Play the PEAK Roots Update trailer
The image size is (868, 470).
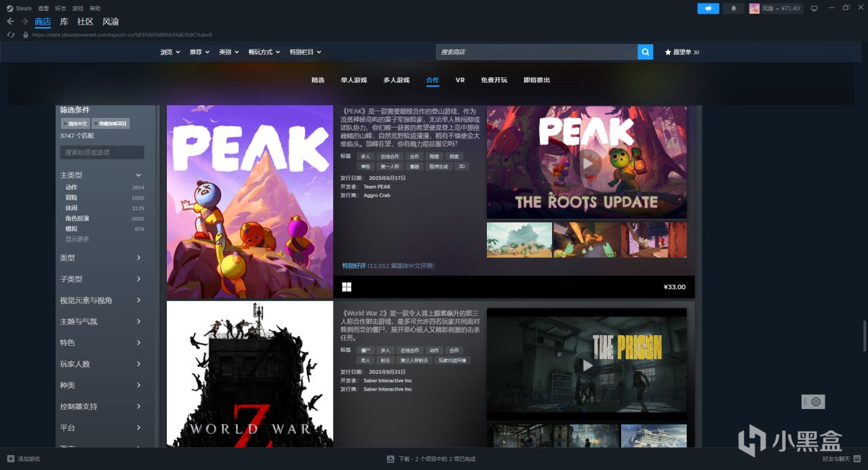pyautogui.click(x=587, y=162)
